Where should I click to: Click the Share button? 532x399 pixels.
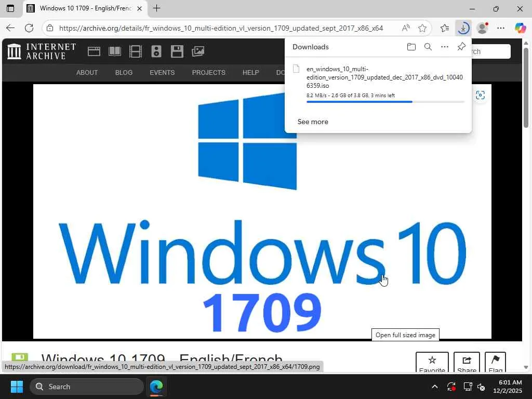(x=467, y=362)
